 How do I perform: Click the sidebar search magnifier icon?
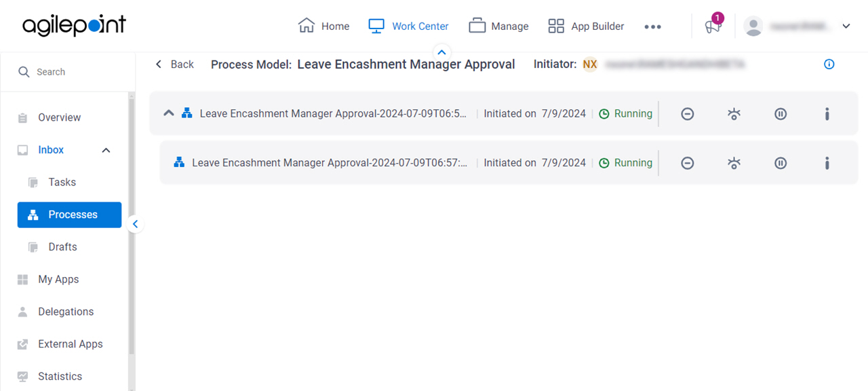24,72
